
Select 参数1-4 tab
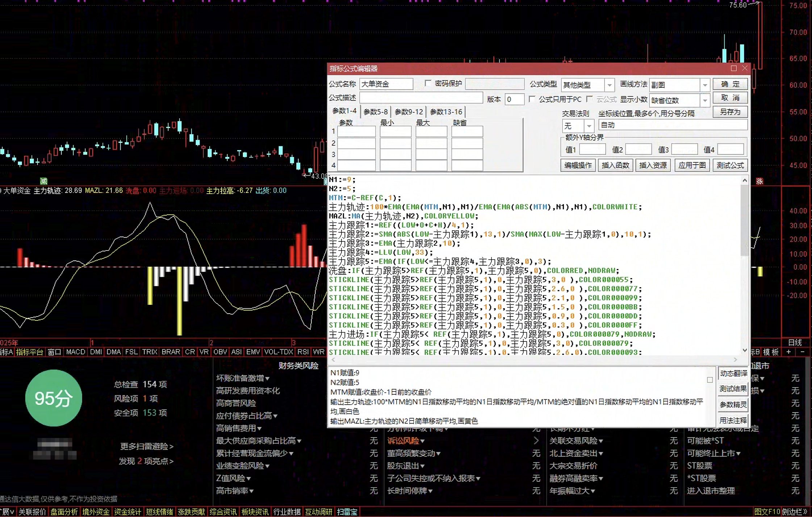click(x=344, y=111)
